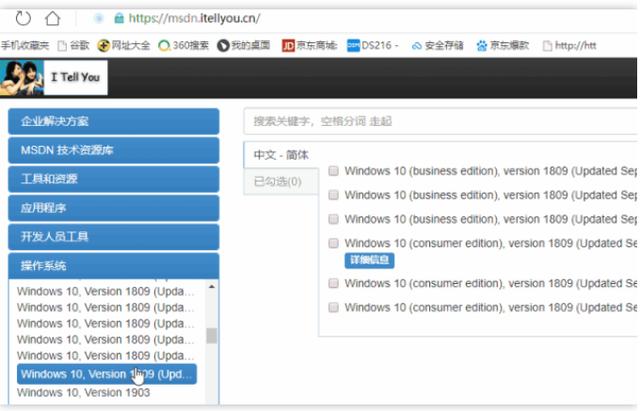Open the 360搜索 bookmark
The width and height of the screenshot is (640, 411).
(x=184, y=45)
